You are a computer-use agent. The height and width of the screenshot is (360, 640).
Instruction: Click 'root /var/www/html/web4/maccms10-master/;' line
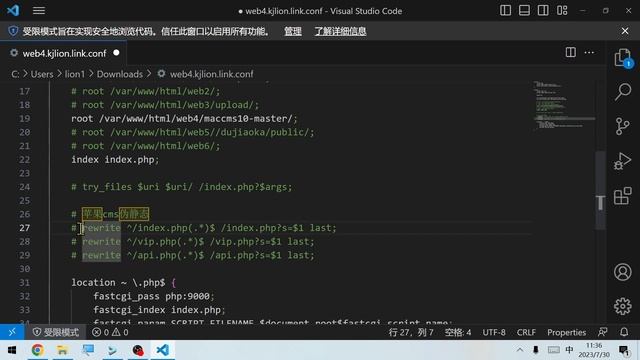click(184, 119)
